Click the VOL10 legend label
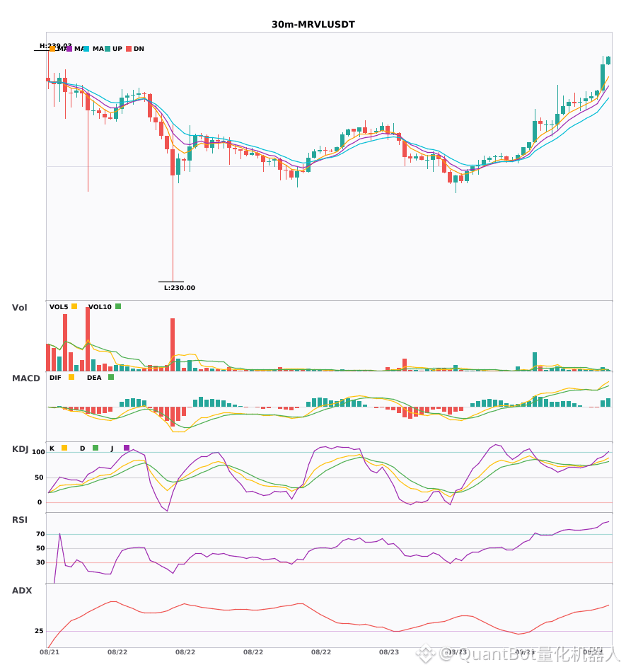This screenshot has height=672, width=626. [100, 307]
